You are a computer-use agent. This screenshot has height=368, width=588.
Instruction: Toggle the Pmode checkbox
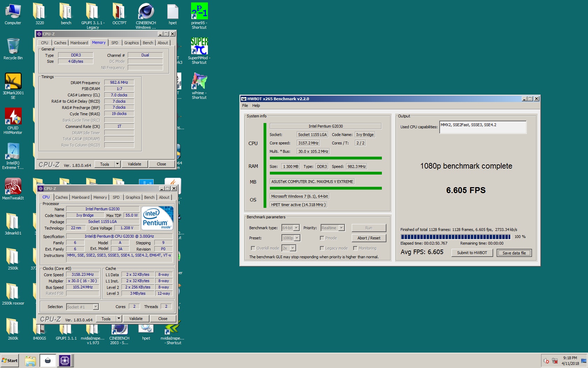322,238
